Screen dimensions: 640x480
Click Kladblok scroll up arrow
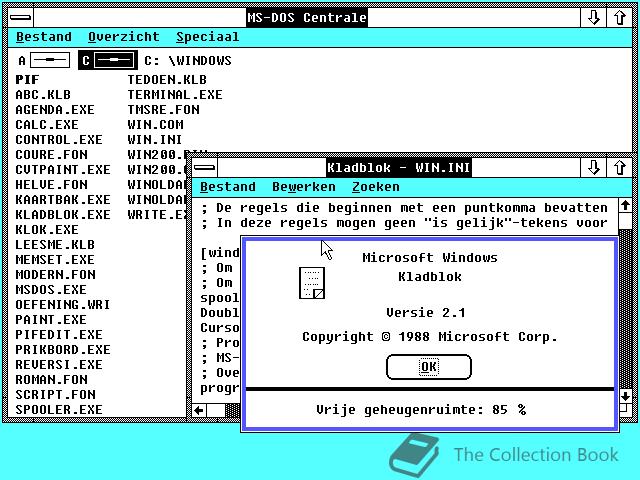point(625,206)
